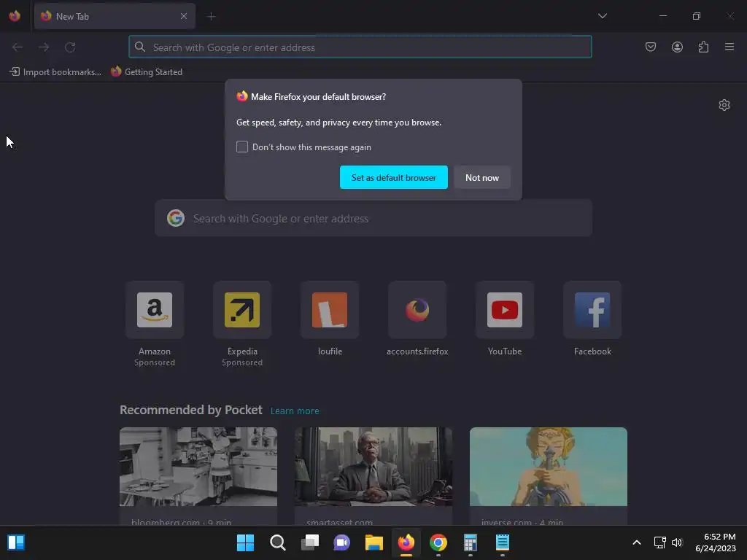Expand the list all tabs chevron
Screen dimensions: 747x560
pos(602,16)
